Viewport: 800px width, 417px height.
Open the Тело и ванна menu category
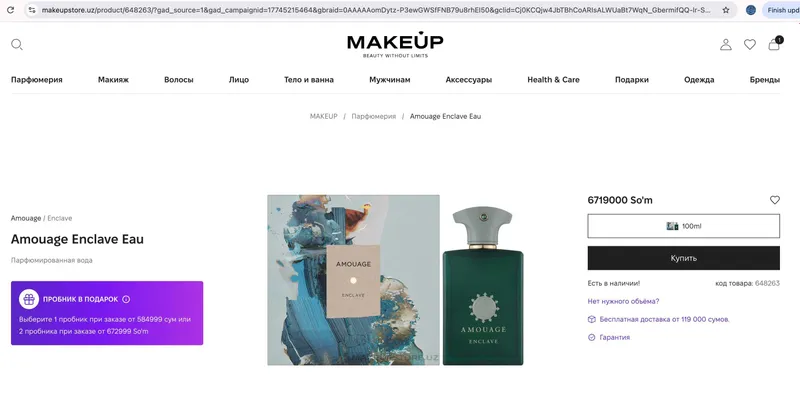tap(309, 80)
